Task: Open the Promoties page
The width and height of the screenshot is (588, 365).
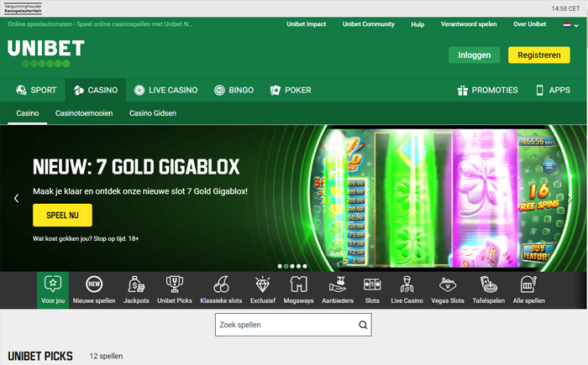Action: point(487,90)
